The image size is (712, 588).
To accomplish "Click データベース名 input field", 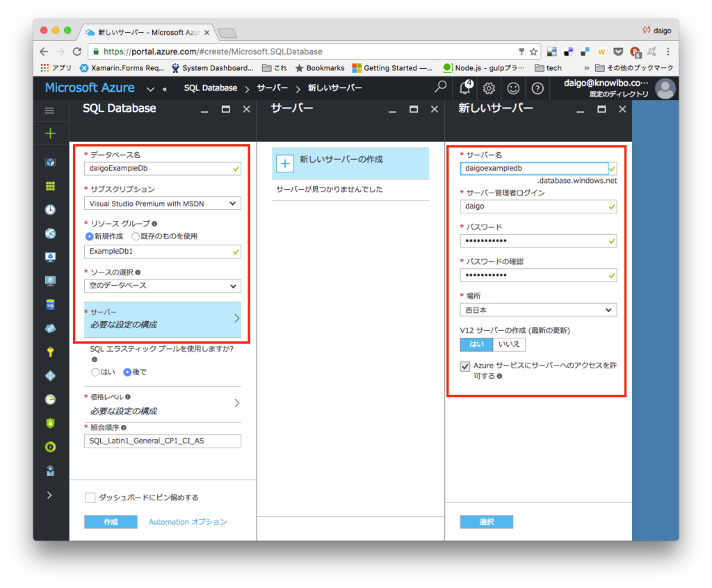I will [163, 168].
